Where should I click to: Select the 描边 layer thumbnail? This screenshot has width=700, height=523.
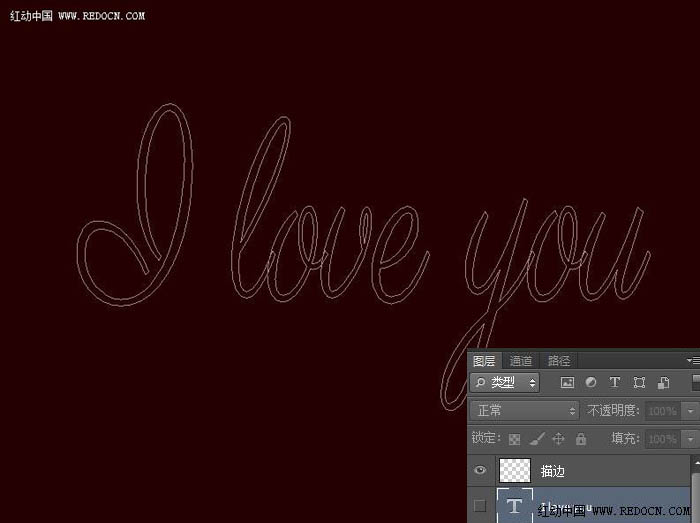click(515, 470)
